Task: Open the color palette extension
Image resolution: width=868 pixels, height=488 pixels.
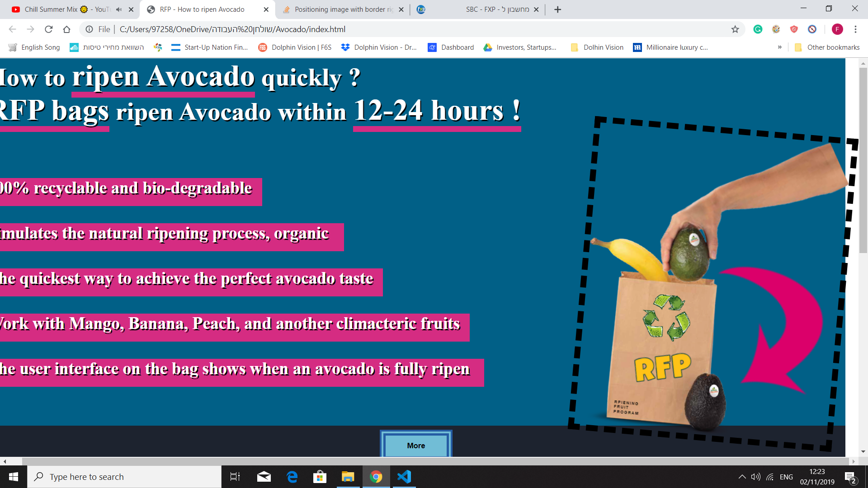Action: click(776, 29)
